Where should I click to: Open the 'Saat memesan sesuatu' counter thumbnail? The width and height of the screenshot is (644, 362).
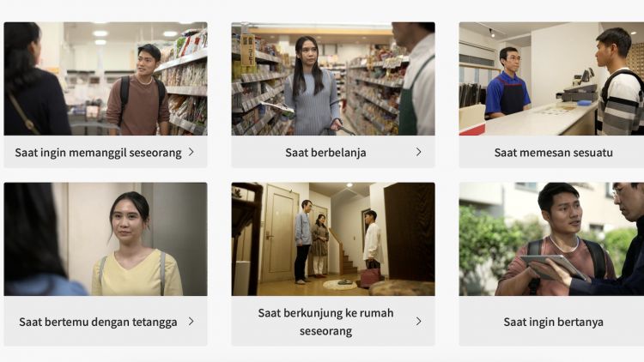(551, 79)
